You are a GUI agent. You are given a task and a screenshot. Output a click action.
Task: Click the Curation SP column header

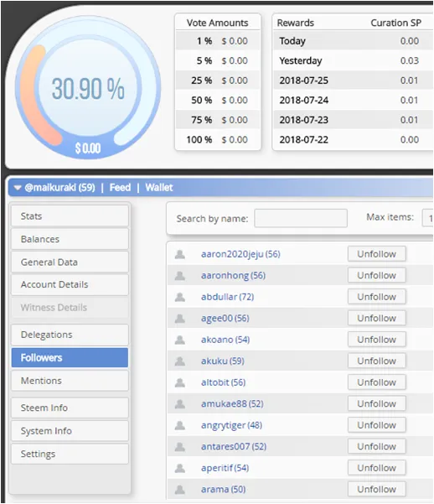coord(395,23)
